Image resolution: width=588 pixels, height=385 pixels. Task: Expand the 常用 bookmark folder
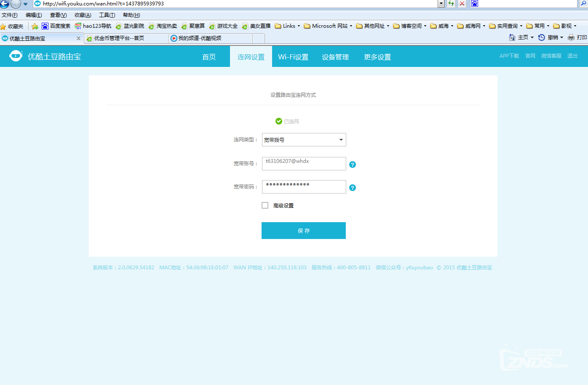tap(538, 26)
